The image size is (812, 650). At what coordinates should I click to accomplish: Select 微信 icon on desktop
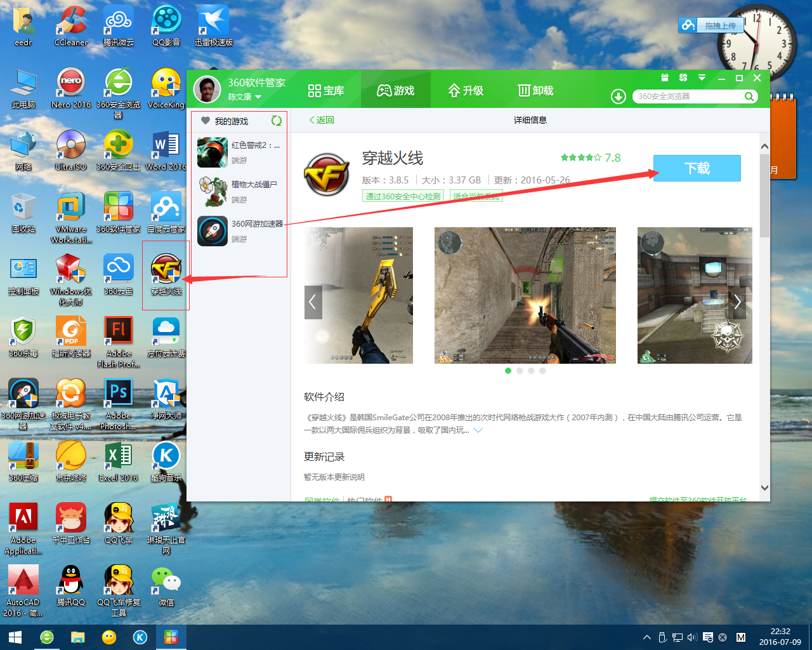click(166, 586)
